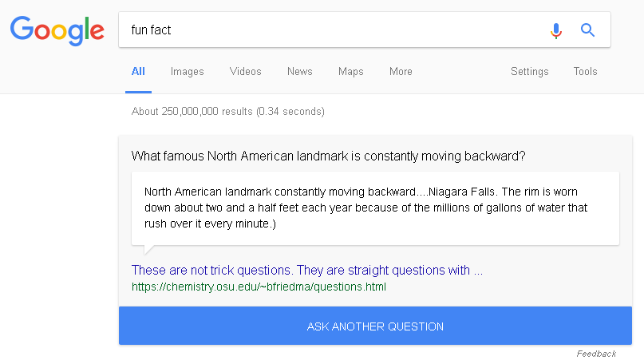Activate voice search microphone icon
644x360 pixels.
555,30
